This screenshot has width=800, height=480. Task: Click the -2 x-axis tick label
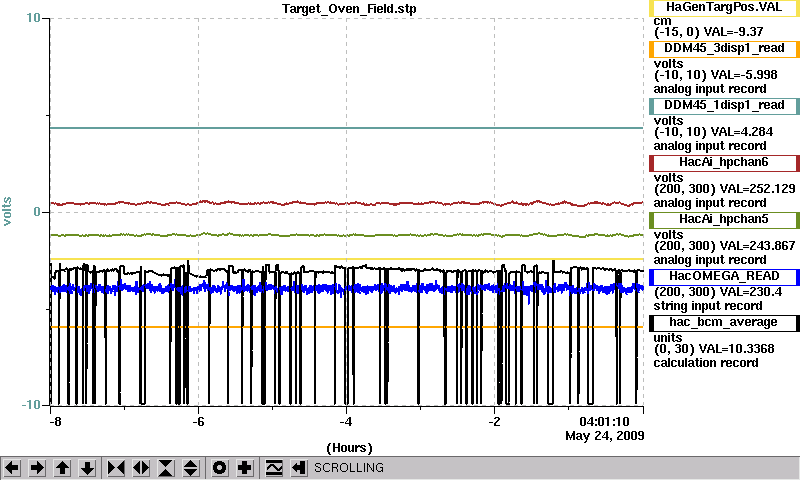pyautogui.click(x=494, y=422)
